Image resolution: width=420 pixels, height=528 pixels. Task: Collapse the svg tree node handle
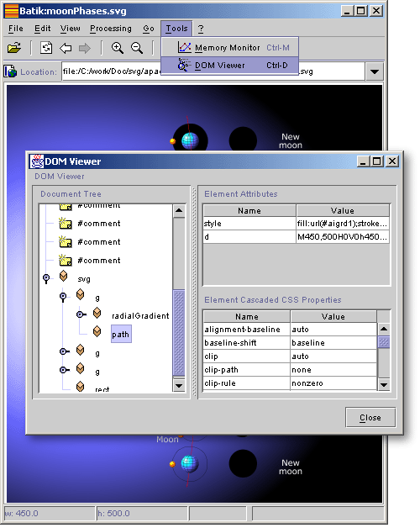tap(46, 278)
